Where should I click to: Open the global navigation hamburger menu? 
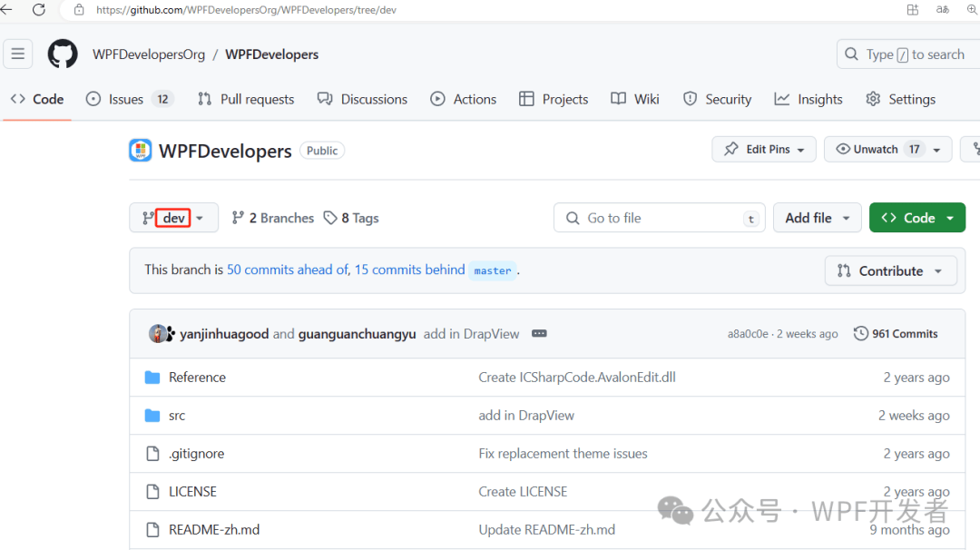(x=17, y=54)
